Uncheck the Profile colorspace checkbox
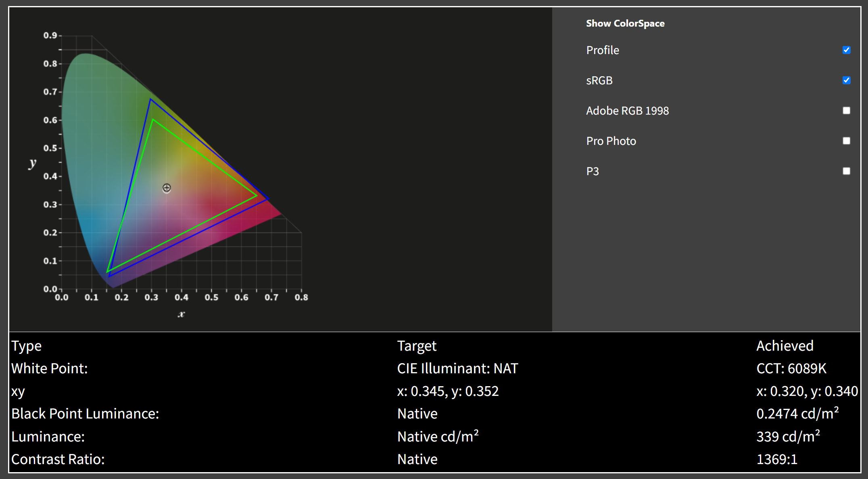The width and height of the screenshot is (868, 479). [x=846, y=50]
